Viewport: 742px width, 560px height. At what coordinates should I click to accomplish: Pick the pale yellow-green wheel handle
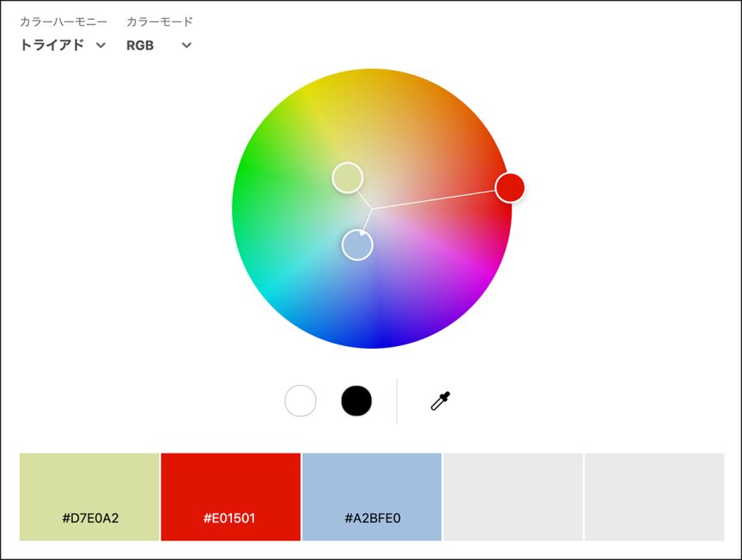click(348, 178)
